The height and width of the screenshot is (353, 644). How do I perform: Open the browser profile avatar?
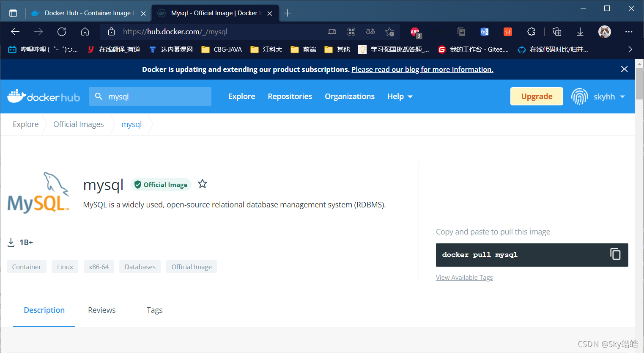coord(605,32)
